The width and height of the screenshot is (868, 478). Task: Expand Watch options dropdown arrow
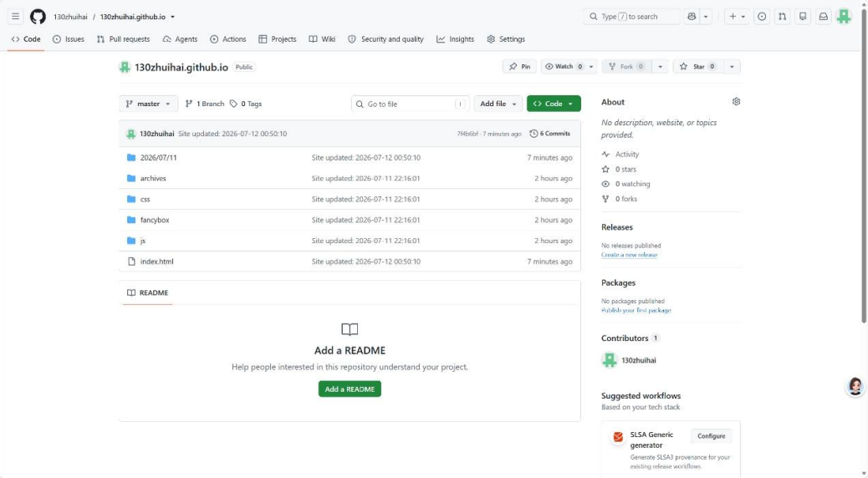click(x=591, y=66)
